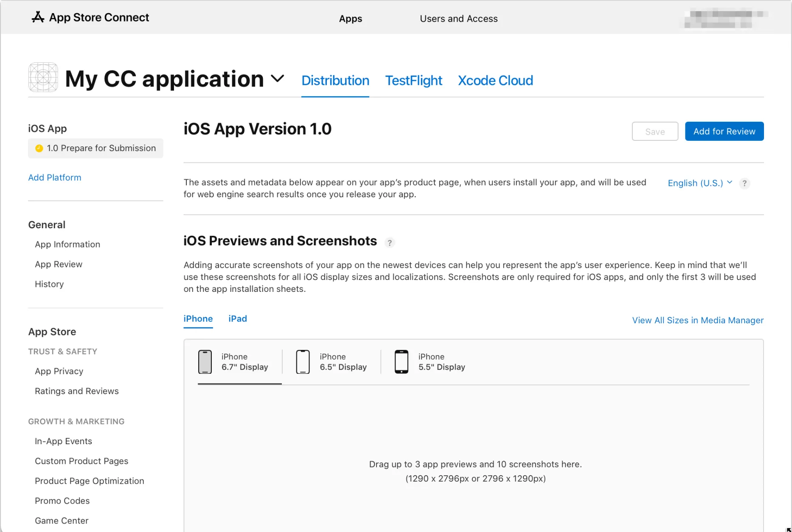Image resolution: width=792 pixels, height=532 pixels.
Task: Open Promo Codes in the sidebar
Action: [x=62, y=501]
